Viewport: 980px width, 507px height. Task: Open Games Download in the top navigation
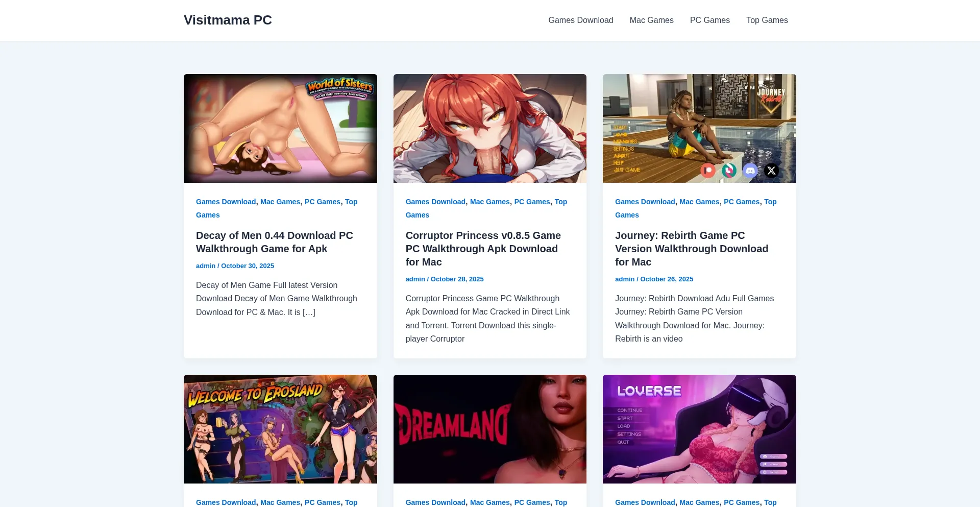[x=580, y=20]
